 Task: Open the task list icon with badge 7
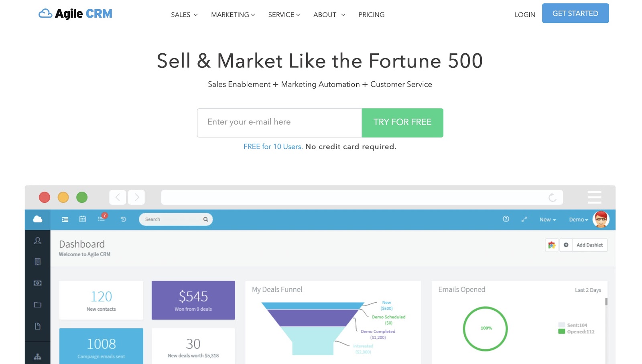point(102,219)
